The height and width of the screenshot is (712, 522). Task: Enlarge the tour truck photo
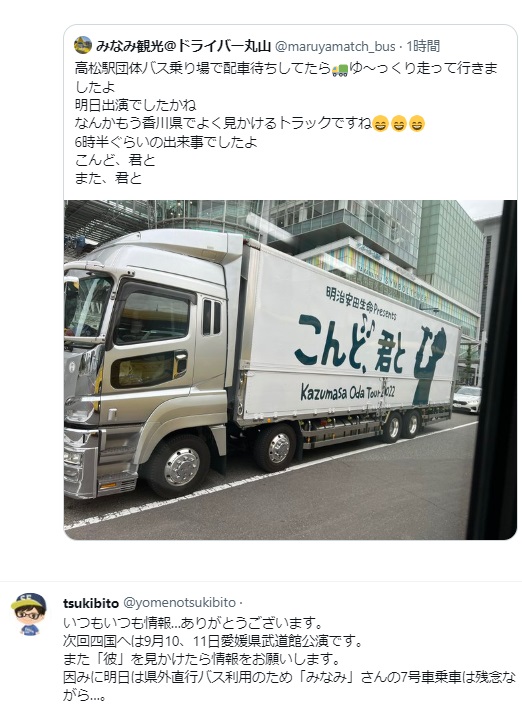click(x=290, y=370)
